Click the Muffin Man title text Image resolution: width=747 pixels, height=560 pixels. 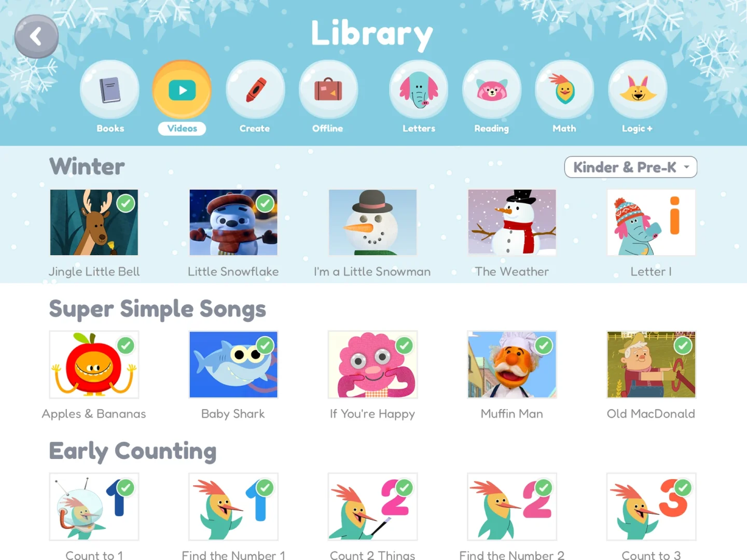(x=512, y=414)
